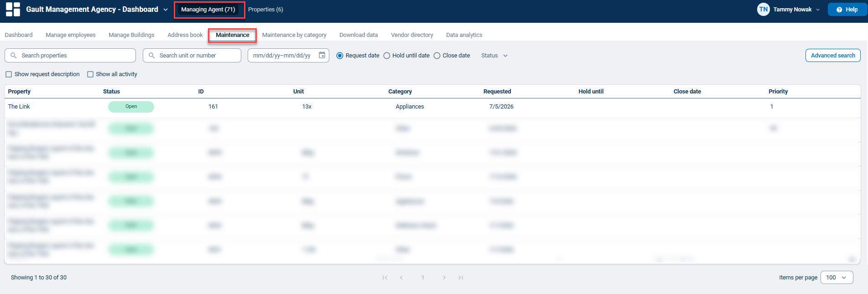Click the Search unit or number field
Screen dimensions: 868x294
tap(192, 55)
